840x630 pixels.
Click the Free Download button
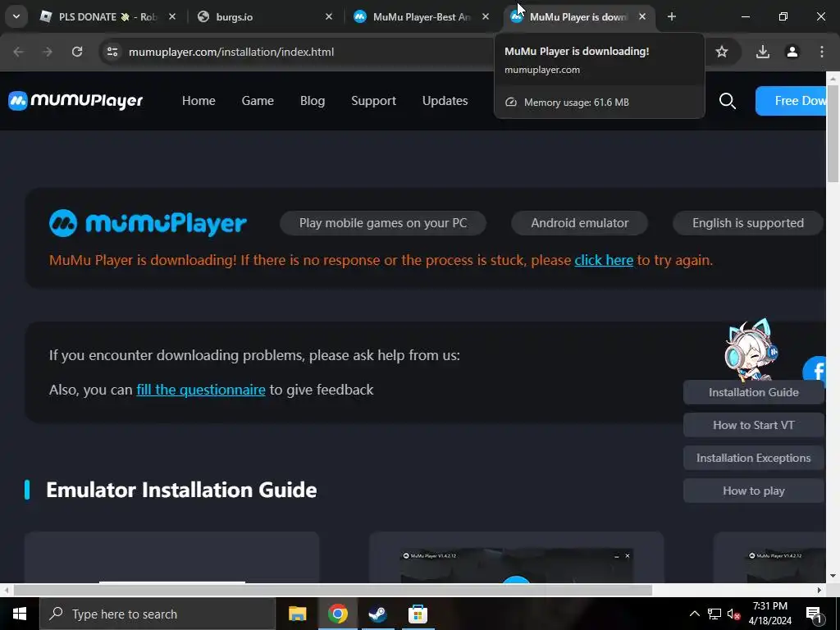791,101
